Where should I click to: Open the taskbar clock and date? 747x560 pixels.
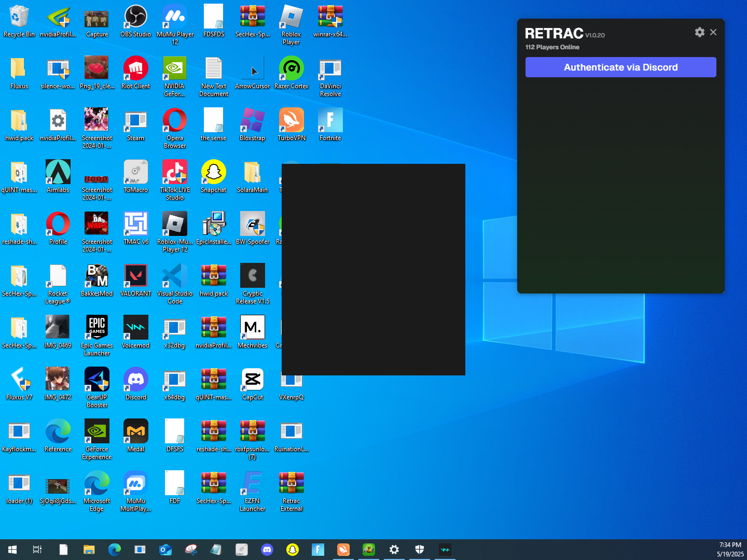coord(730,550)
